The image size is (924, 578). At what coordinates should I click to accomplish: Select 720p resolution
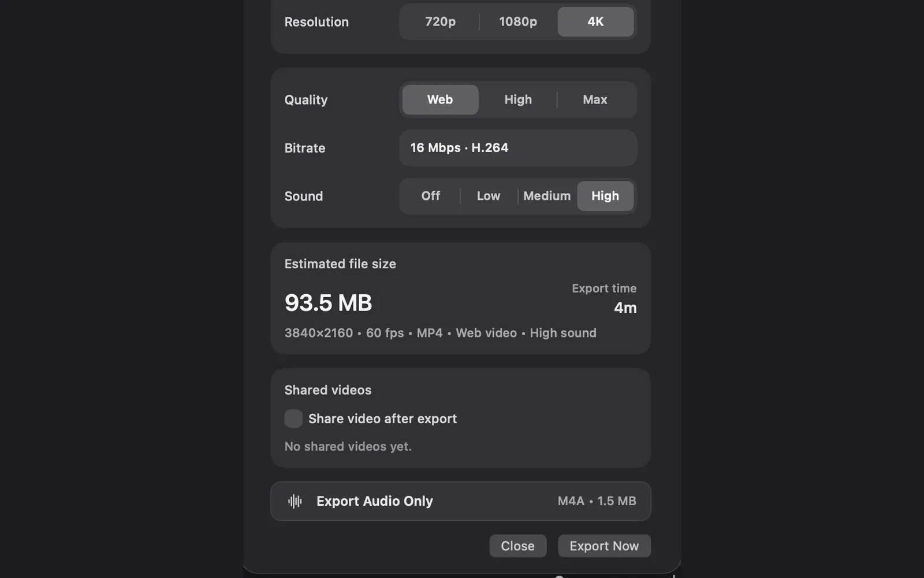click(x=440, y=22)
